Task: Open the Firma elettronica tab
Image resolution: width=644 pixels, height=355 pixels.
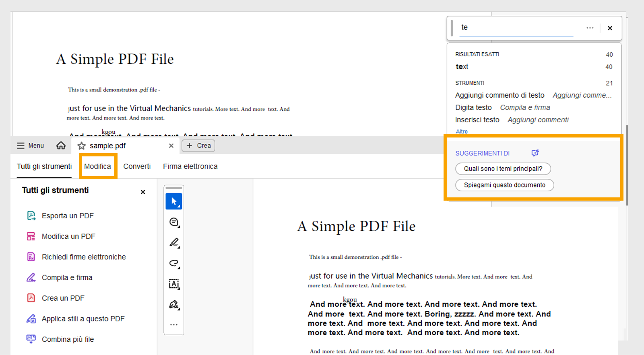Action: [190, 166]
